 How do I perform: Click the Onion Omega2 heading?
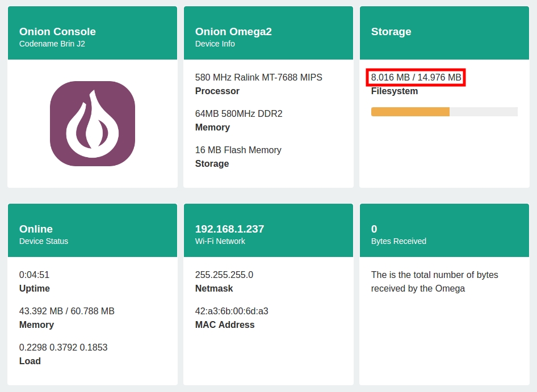point(233,32)
